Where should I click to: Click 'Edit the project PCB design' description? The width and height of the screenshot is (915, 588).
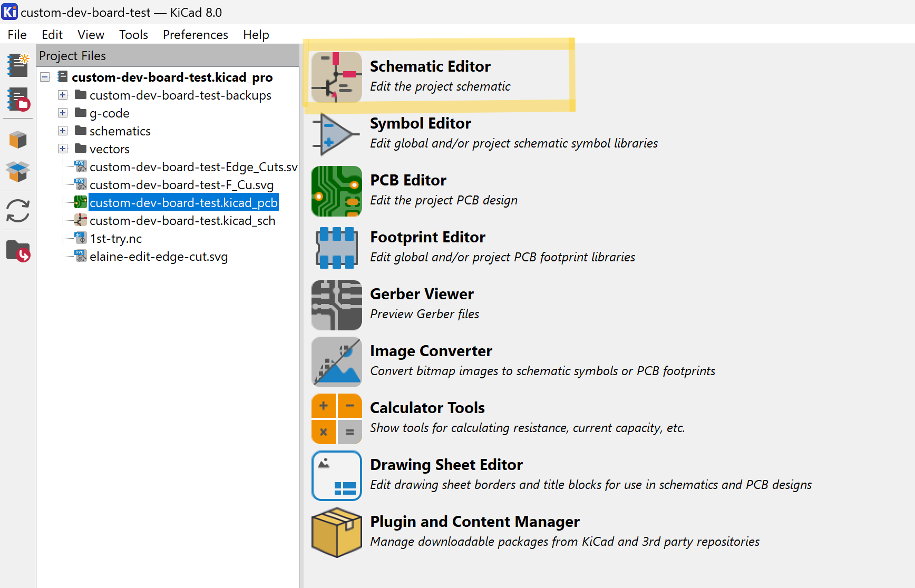444,200
